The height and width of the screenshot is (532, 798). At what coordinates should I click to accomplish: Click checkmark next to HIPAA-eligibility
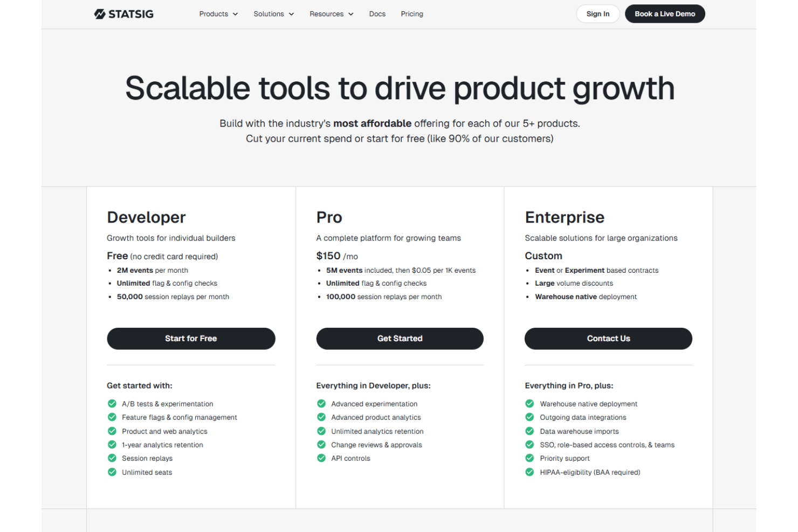529,472
